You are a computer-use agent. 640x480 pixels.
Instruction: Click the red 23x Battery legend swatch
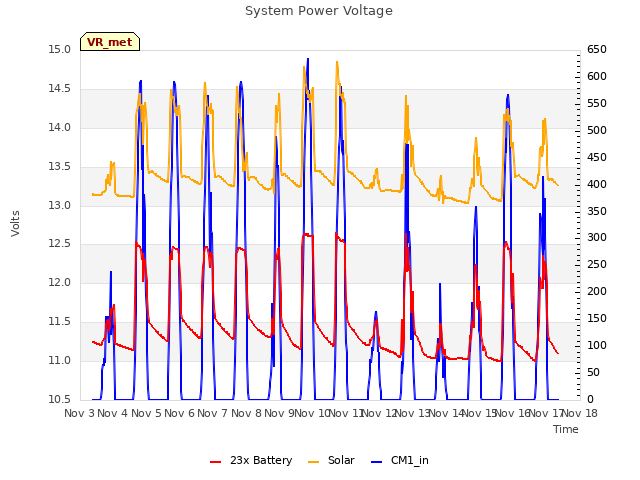tap(216, 462)
